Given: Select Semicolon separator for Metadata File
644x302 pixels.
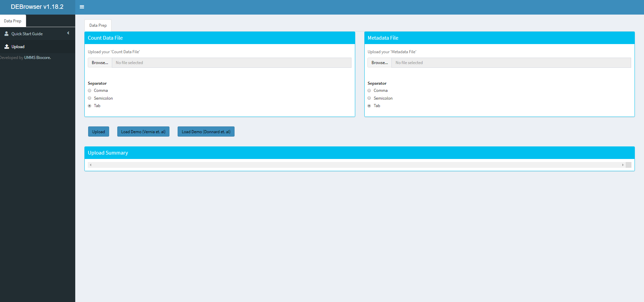Looking at the screenshot, I should click(x=369, y=98).
